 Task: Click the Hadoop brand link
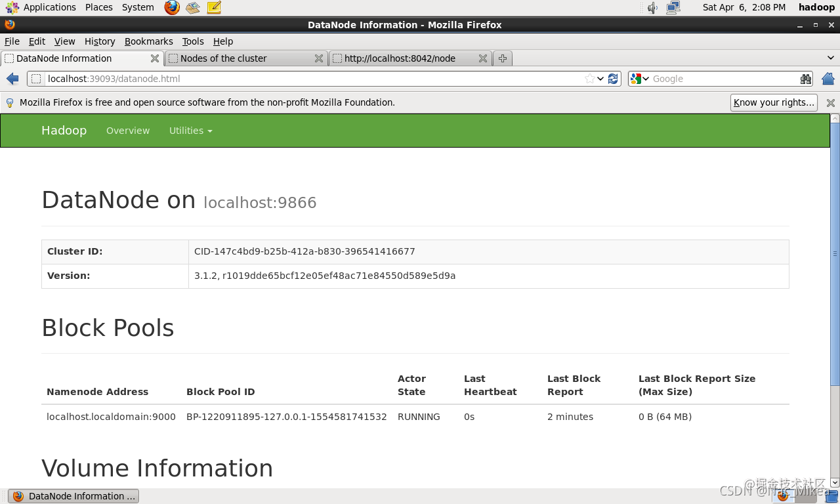click(x=64, y=131)
